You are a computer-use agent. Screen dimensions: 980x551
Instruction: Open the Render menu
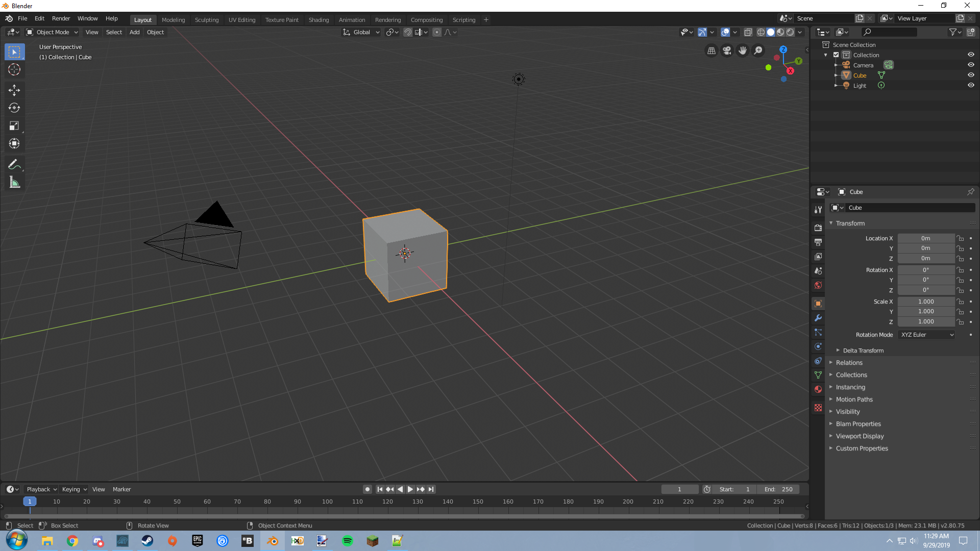click(x=61, y=18)
